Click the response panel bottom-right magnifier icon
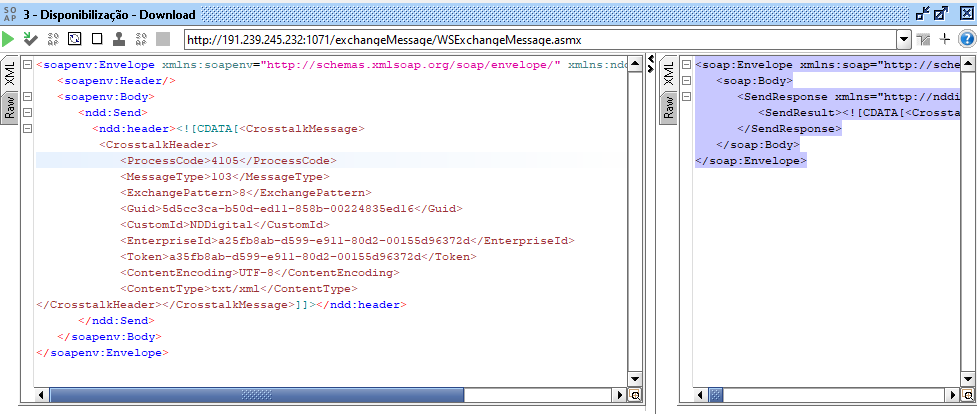The image size is (977, 414). 968,395
